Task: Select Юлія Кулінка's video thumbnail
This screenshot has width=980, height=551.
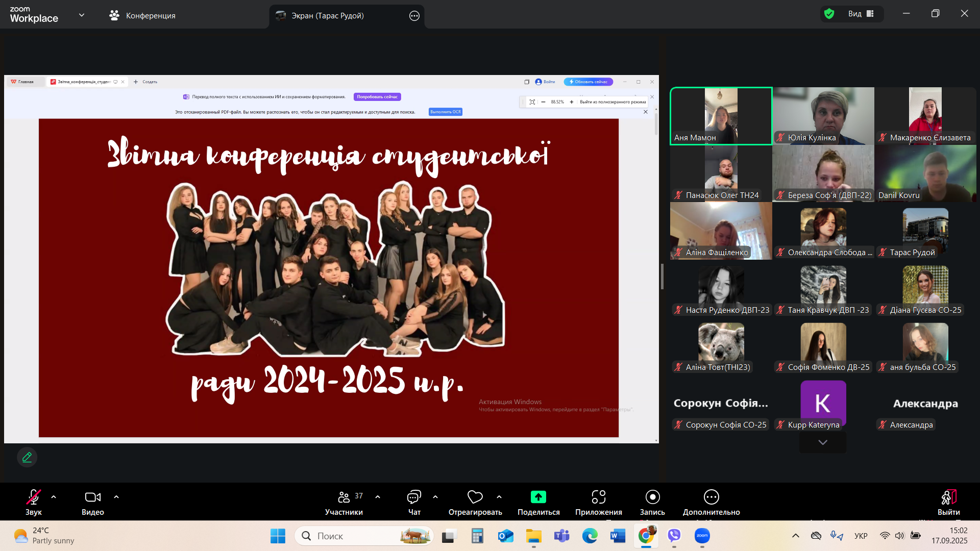Action: (823, 116)
